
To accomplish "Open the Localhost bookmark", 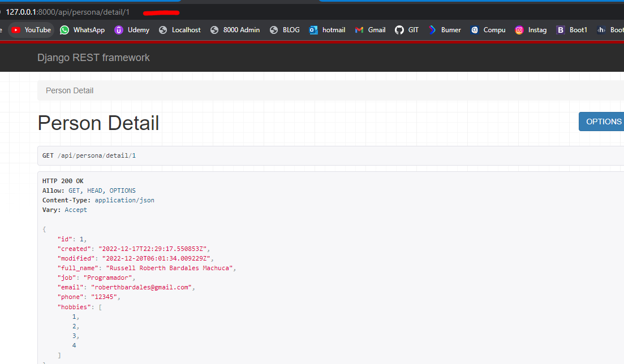I will [180, 30].
